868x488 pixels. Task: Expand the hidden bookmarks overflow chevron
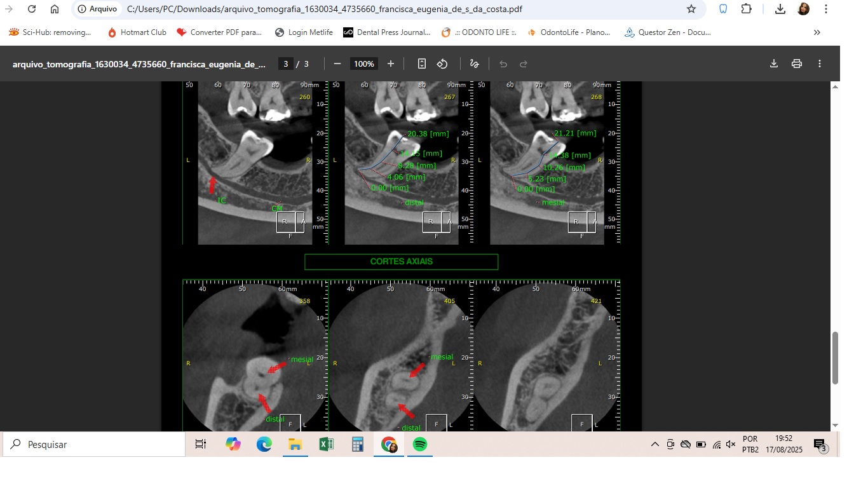tap(817, 32)
